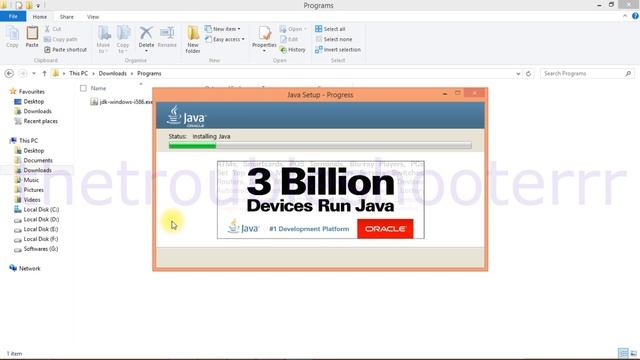
Task: Click Select all in ribbon
Action: click(330, 29)
